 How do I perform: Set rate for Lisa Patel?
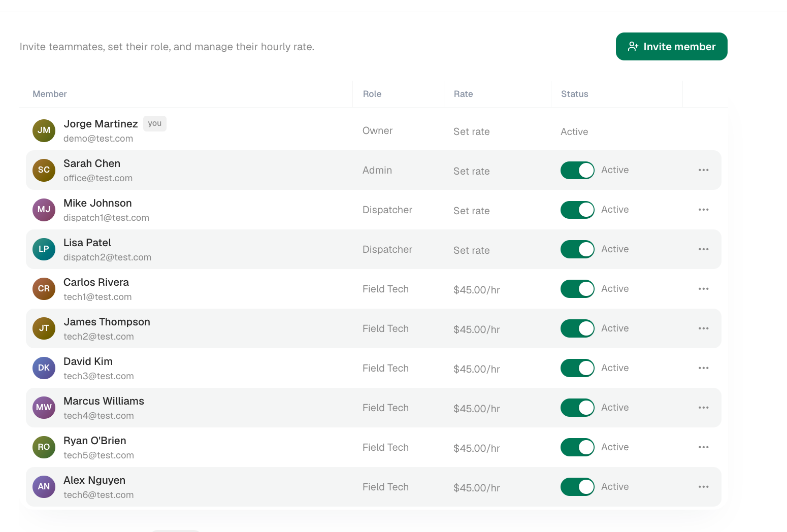point(472,250)
